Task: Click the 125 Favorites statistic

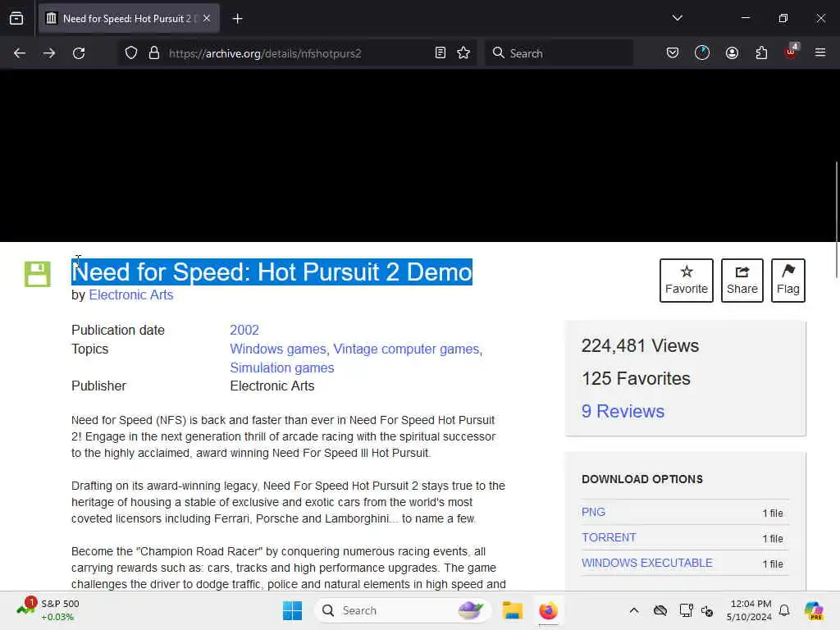Action: (636, 378)
